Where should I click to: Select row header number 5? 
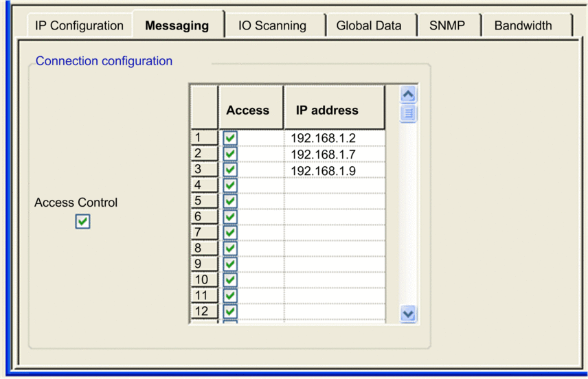[x=204, y=201]
